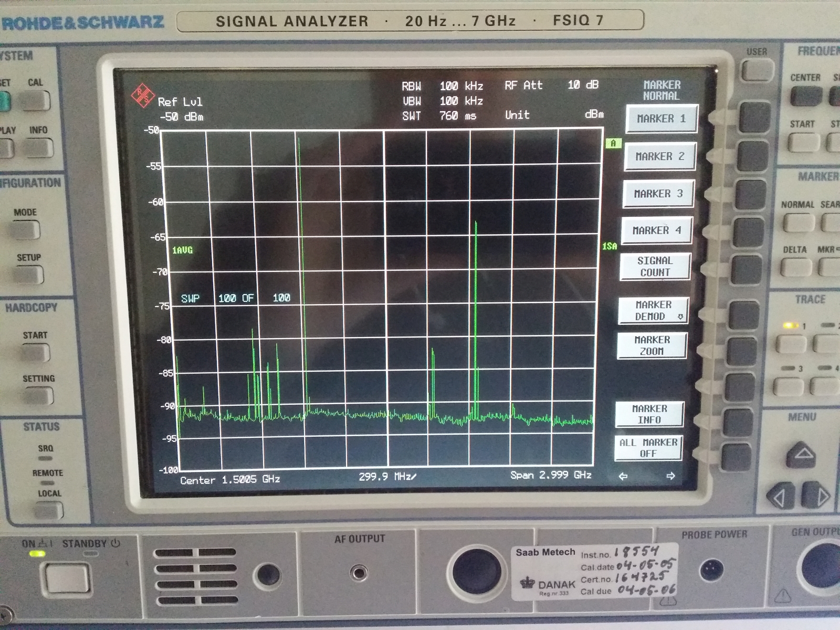Toggle the TRACE 1 hardware key
Image resolution: width=840 pixels, height=630 pixels.
coord(791,344)
